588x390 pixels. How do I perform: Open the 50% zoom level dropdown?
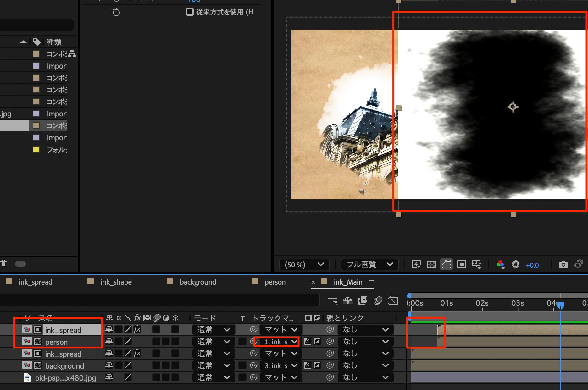pyautogui.click(x=304, y=265)
